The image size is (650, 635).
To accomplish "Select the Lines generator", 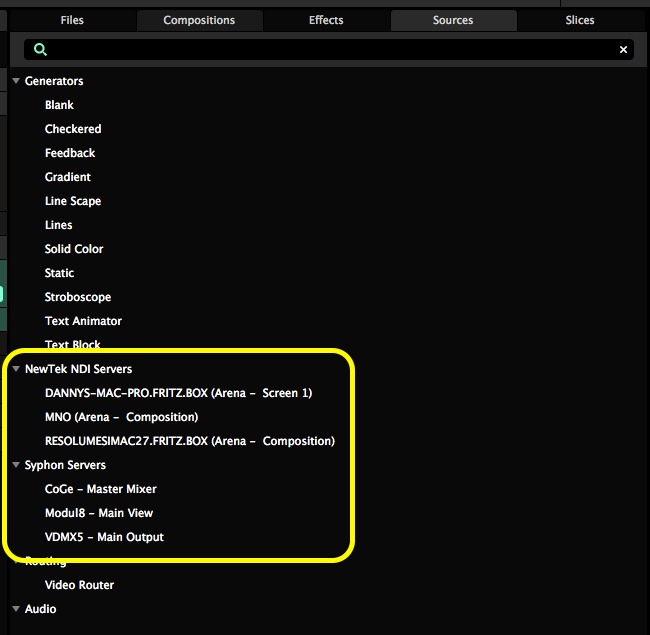I will (x=59, y=225).
